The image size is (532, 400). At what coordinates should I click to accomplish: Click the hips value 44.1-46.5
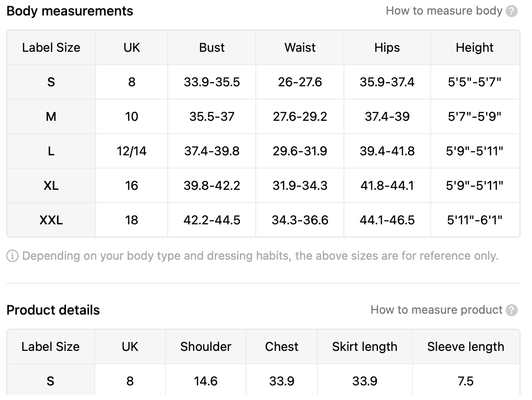387,220
